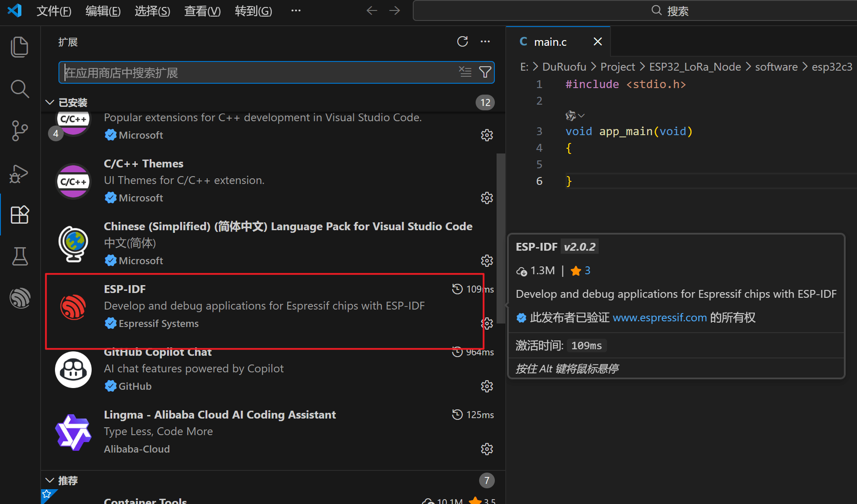The width and height of the screenshot is (857, 504).
Task: Open the 文件(F) menu
Action: tap(54, 11)
